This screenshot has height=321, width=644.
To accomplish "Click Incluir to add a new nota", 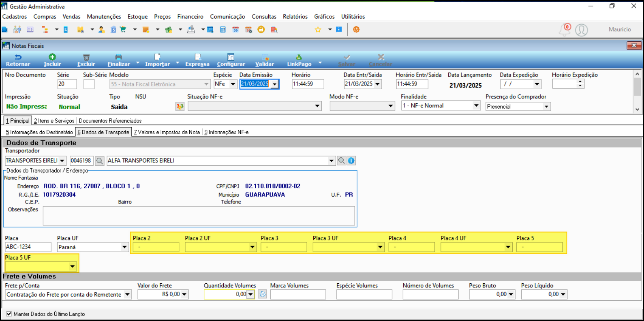I will (x=52, y=60).
